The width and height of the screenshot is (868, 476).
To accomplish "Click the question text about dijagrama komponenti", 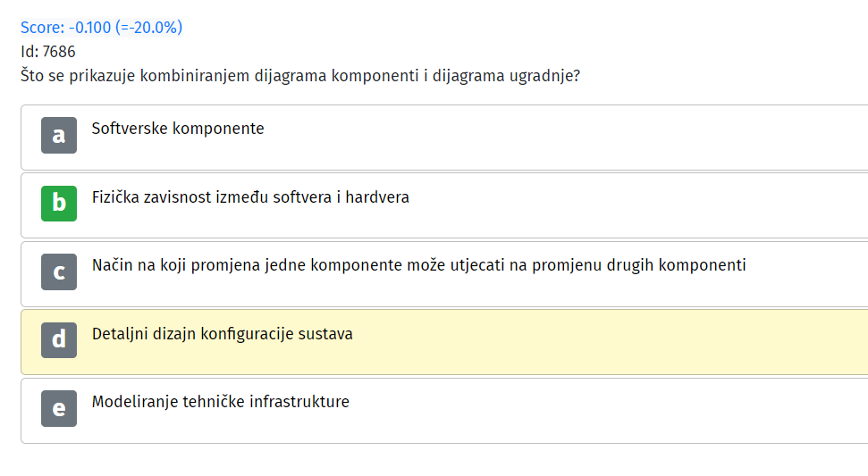I will coord(300,76).
